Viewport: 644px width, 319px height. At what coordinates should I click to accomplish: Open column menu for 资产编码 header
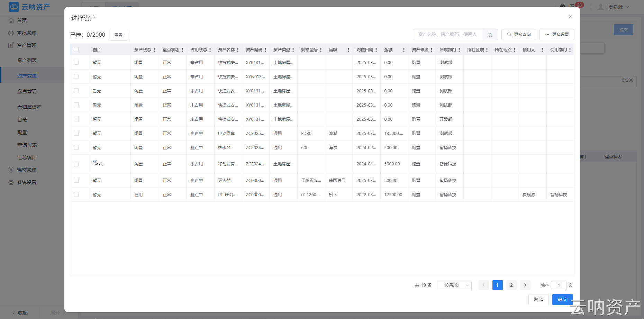(x=265, y=50)
